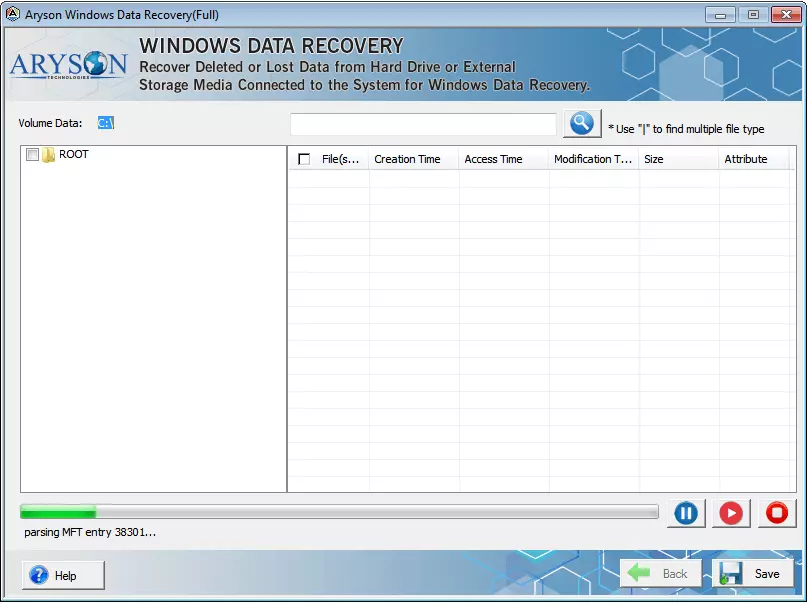Sort files by the Size column header

pyautogui.click(x=652, y=158)
